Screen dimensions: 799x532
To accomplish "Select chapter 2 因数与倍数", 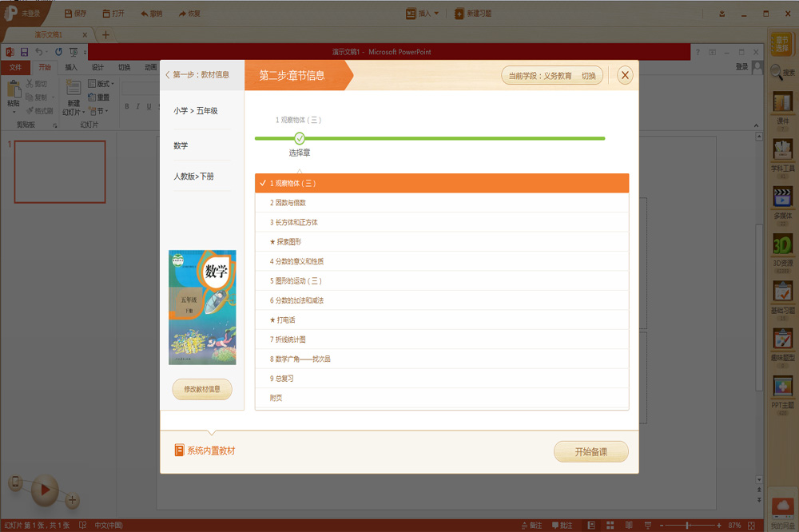I will coord(442,203).
